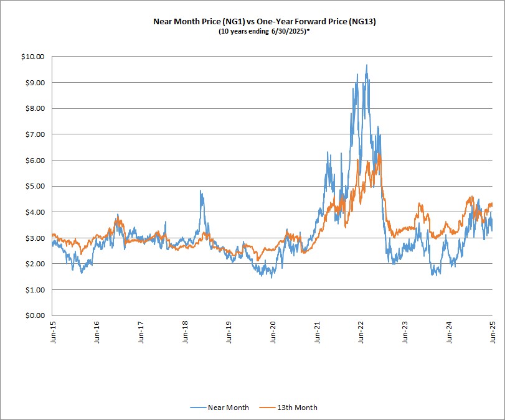Select the blue line marker in the legend
Viewport: 505px width, 420px height.
click(x=198, y=408)
